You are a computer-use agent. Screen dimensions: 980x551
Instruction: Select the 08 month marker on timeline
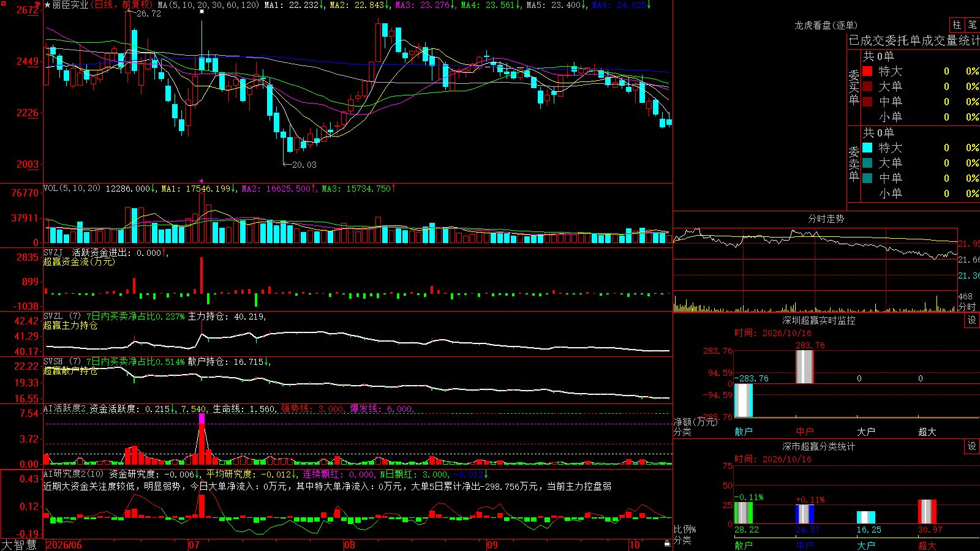[350, 545]
